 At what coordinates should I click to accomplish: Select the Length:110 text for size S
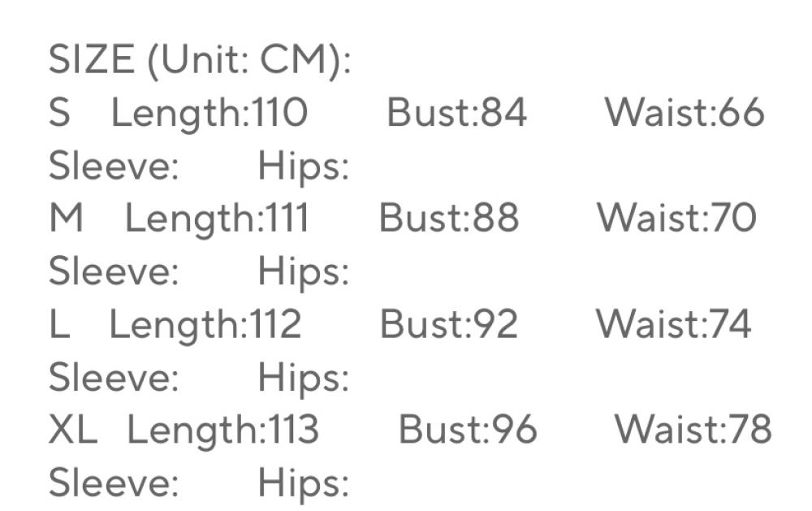[x=209, y=114]
